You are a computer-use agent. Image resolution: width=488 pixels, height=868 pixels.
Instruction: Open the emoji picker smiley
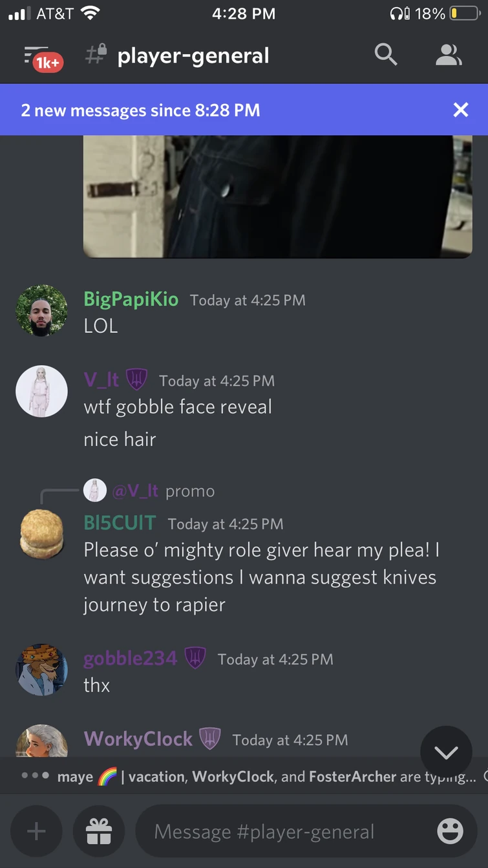coord(450,831)
